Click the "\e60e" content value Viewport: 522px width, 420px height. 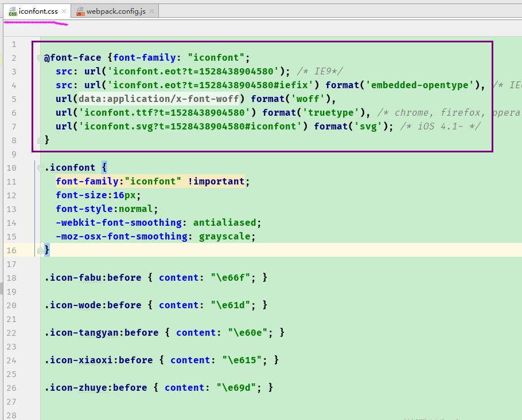coord(248,332)
